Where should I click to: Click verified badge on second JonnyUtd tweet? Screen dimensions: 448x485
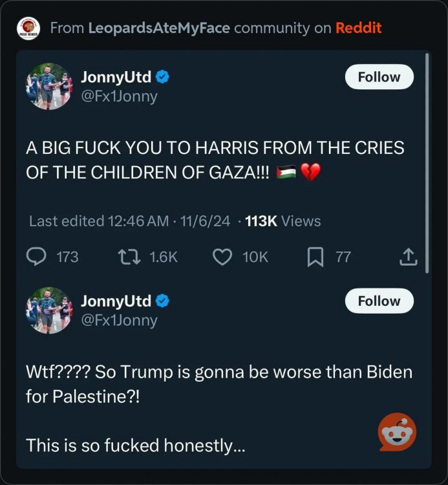(x=164, y=301)
